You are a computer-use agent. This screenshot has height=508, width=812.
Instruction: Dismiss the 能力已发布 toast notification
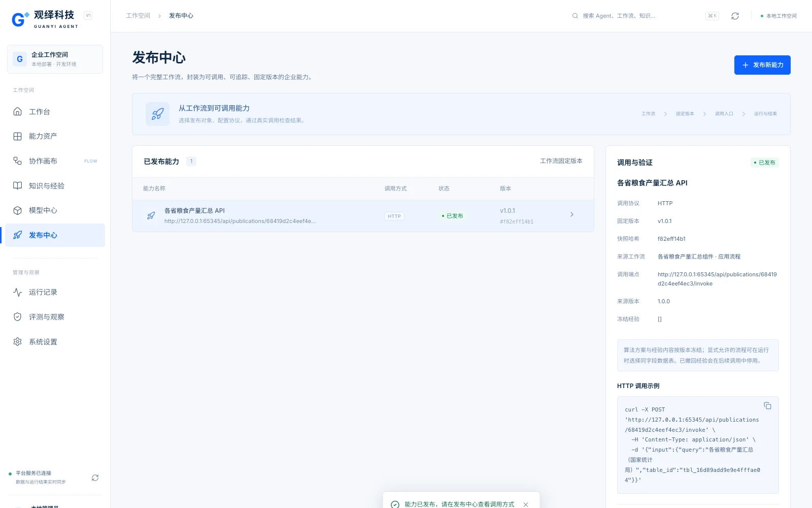(x=526, y=504)
